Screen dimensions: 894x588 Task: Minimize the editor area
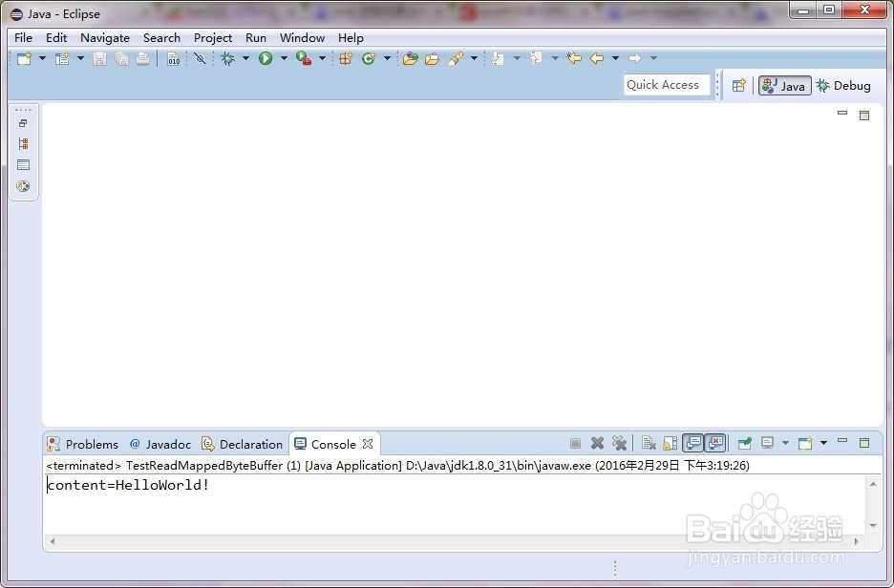coord(842,113)
